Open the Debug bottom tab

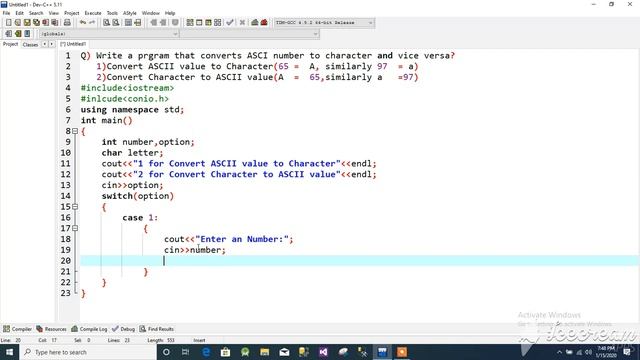click(123, 329)
